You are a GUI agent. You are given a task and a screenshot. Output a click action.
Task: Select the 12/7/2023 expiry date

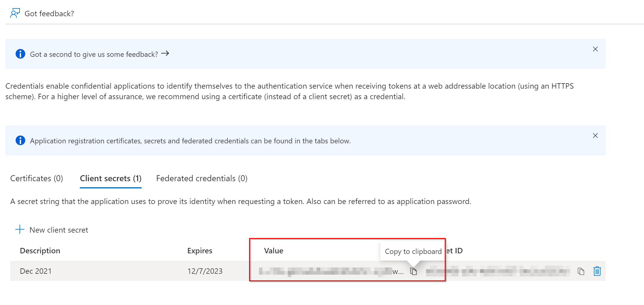coord(205,271)
